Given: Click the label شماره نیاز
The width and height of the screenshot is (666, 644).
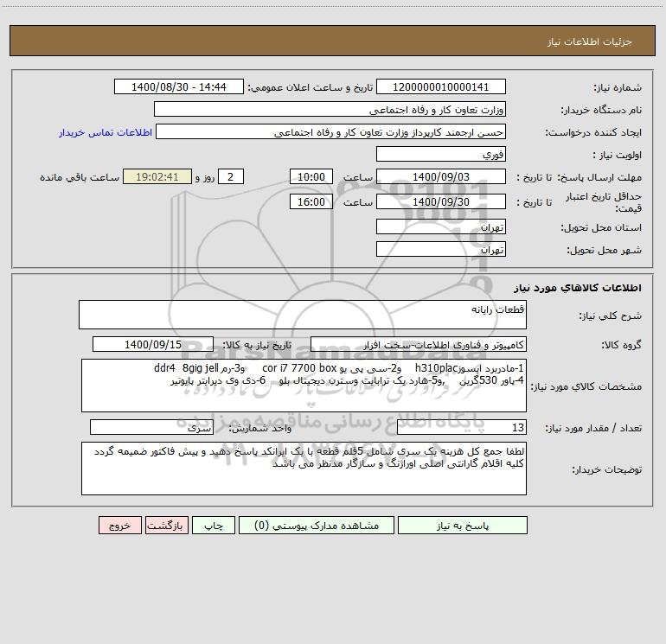Looking at the screenshot, I should pyautogui.click(x=618, y=88).
